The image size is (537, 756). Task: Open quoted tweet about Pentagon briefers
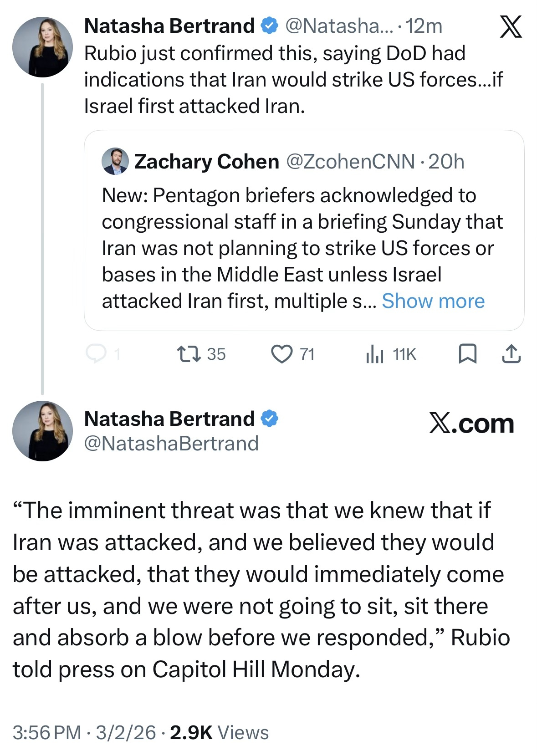point(292,248)
